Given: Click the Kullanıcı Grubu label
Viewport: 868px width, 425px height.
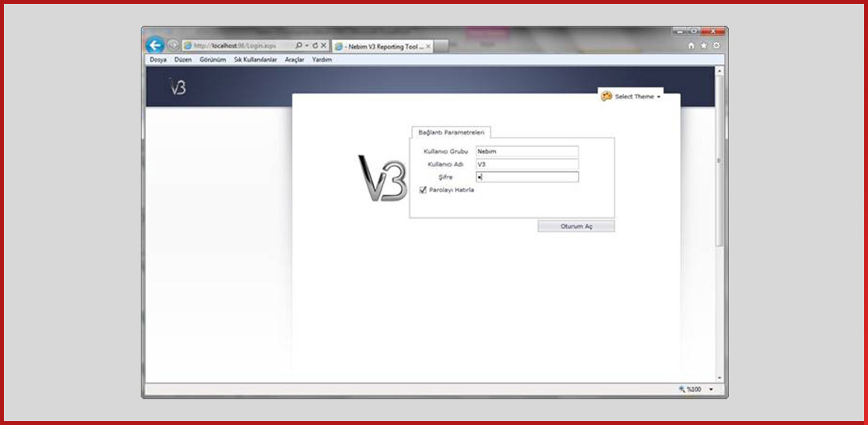Looking at the screenshot, I should 446,151.
